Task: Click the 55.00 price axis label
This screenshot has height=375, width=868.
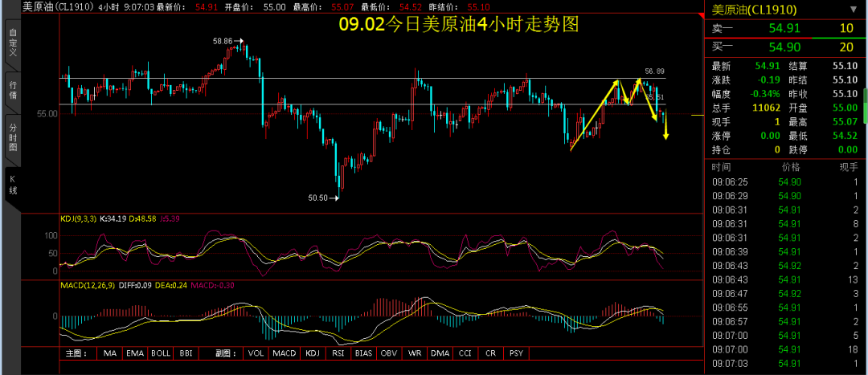Action: tap(47, 114)
